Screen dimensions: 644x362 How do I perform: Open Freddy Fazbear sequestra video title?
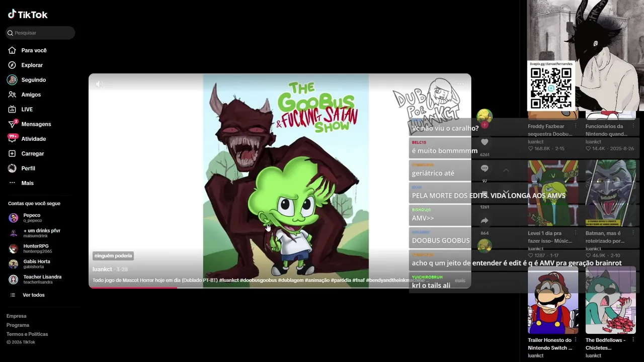tap(549, 130)
